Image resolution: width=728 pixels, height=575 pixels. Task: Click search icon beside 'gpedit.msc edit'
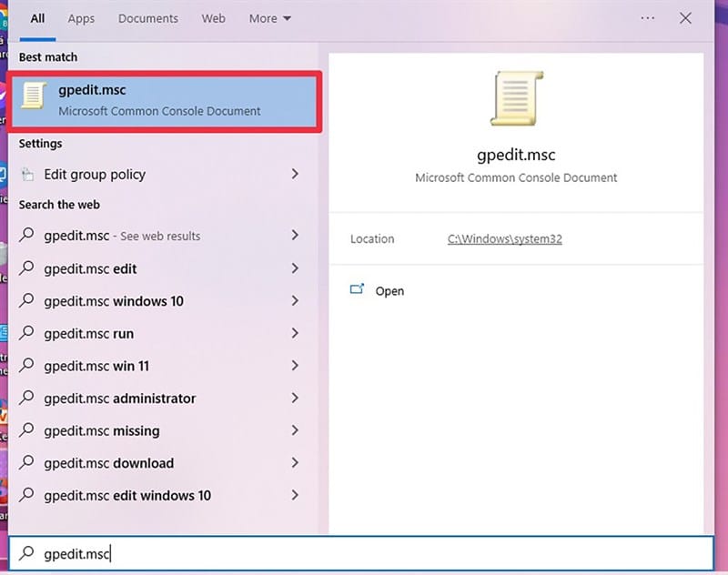point(27,267)
